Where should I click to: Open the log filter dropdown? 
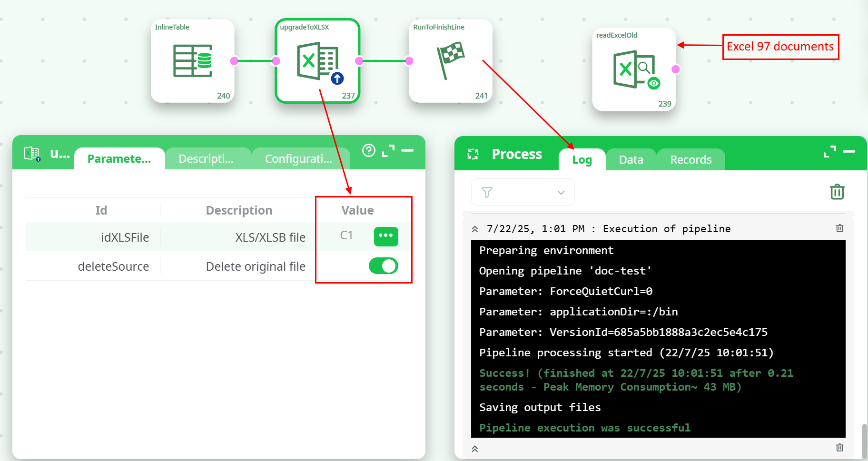point(523,192)
